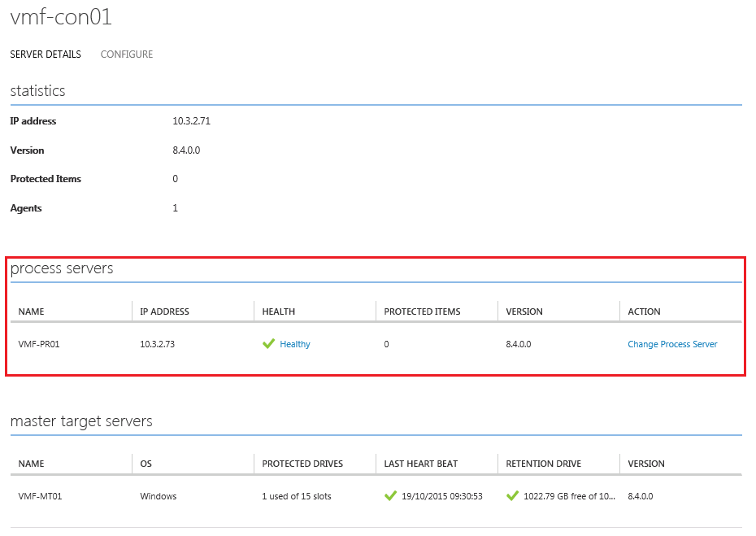Click the process servers Version header
This screenshot has height=536, width=756.
(524, 312)
